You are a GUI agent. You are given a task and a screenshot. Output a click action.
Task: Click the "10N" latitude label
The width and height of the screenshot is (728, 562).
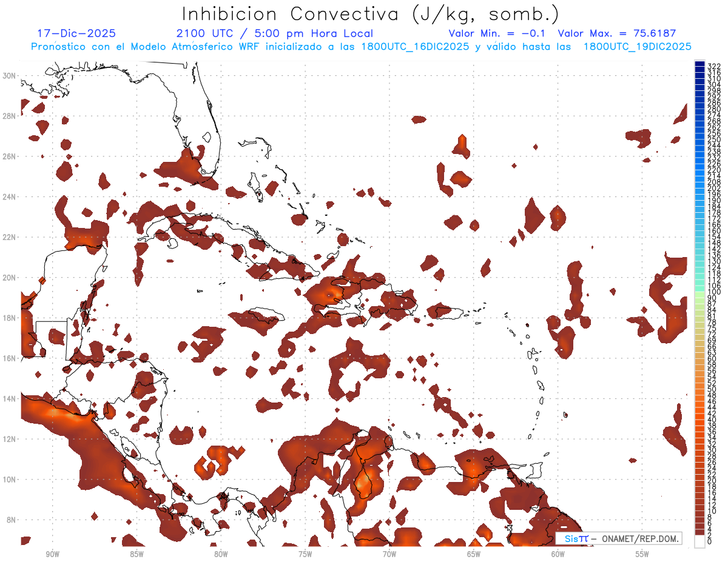10,480
